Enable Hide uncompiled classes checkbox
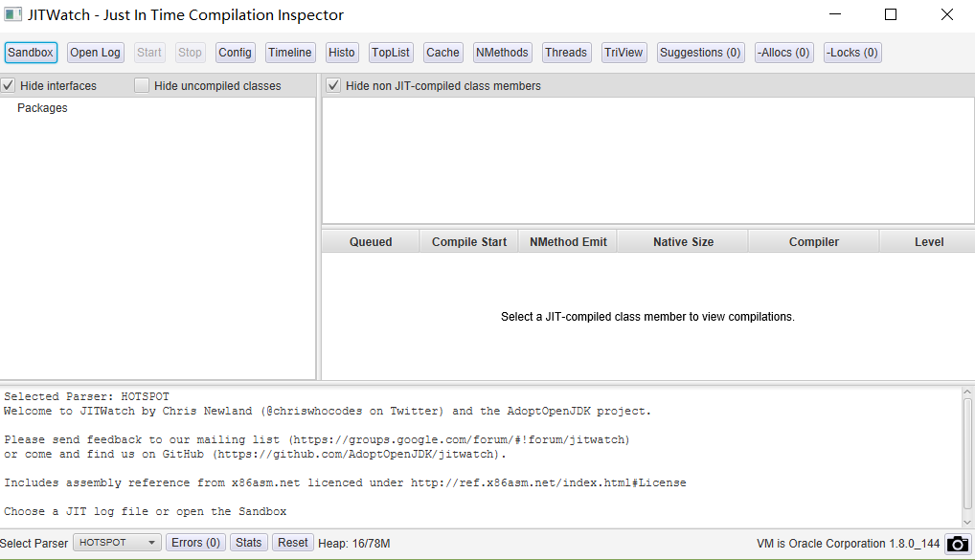The image size is (975, 560). [x=142, y=86]
